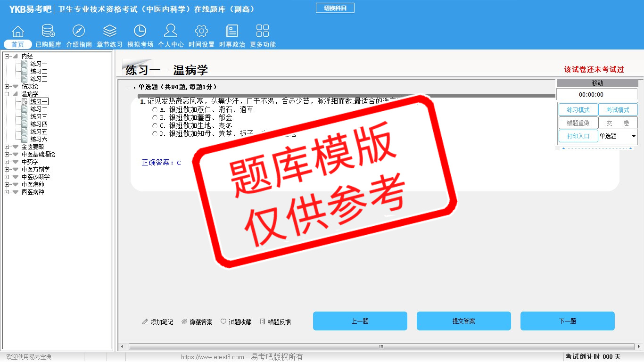Open the 单选题 question type dropdown
This screenshot has width=644, height=362.
[618, 136]
